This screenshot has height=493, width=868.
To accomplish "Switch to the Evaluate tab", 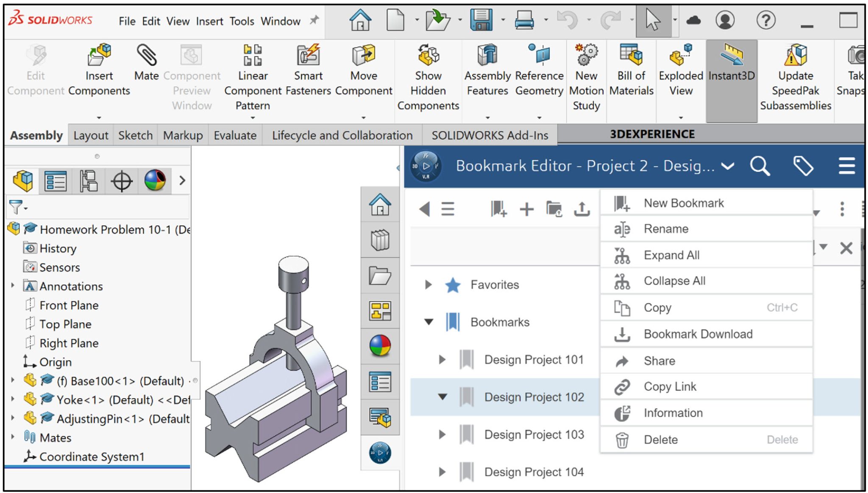I will click(x=235, y=135).
